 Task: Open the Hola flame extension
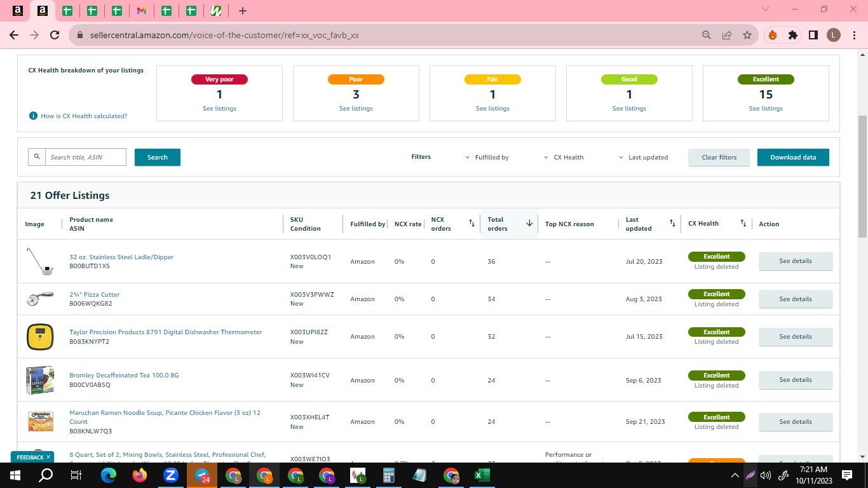tap(773, 35)
